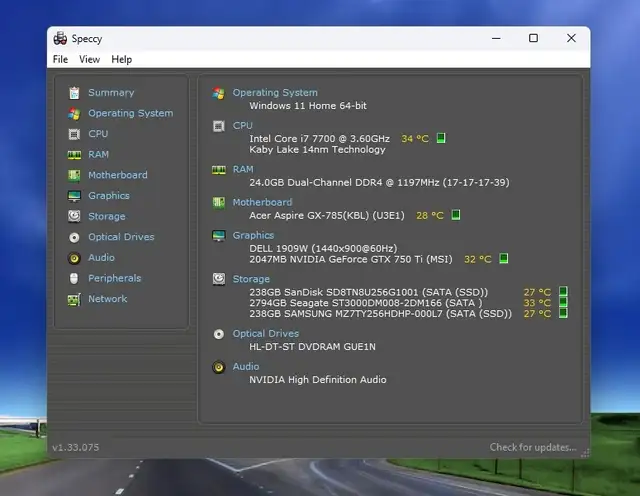Click the CPU chip icon in summary pane
The width and height of the screenshot is (640, 496).
tap(218, 126)
